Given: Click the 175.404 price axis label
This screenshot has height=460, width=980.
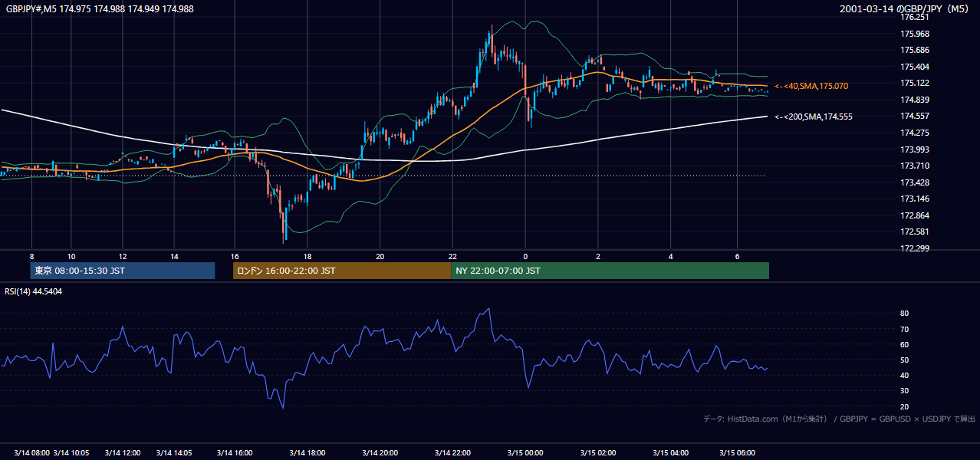Looking at the screenshot, I should point(914,67).
